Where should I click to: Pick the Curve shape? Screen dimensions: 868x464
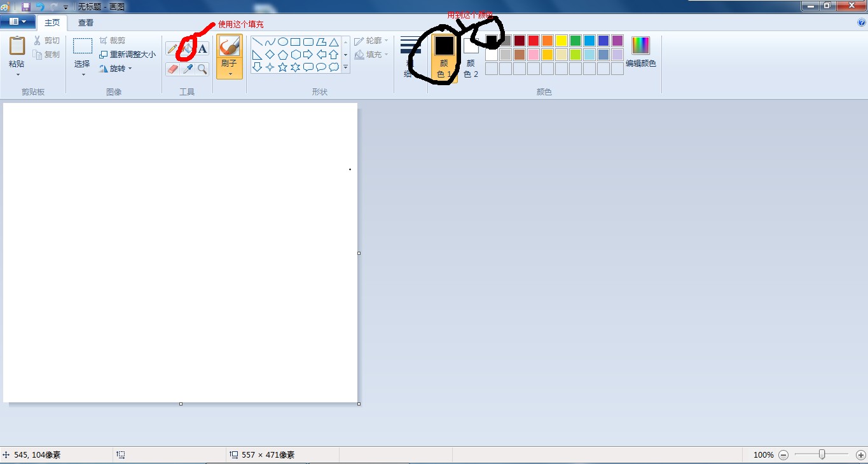(x=270, y=42)
